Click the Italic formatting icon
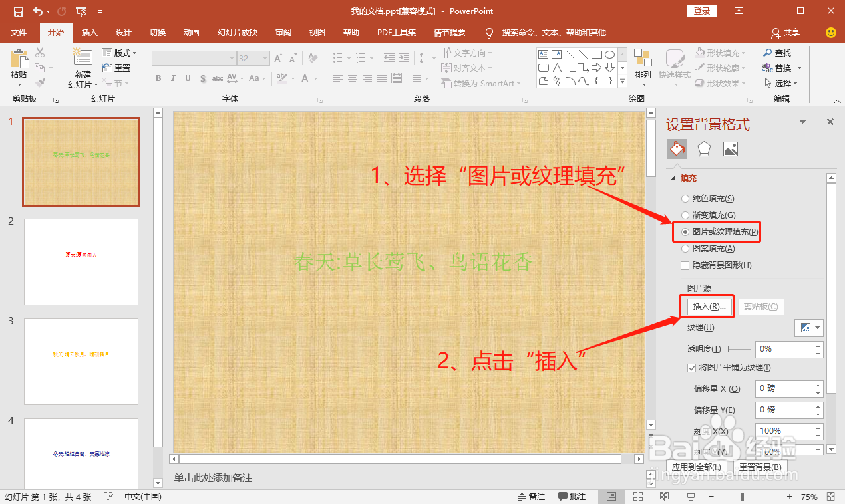845x504 pixels. pos(172,78)
